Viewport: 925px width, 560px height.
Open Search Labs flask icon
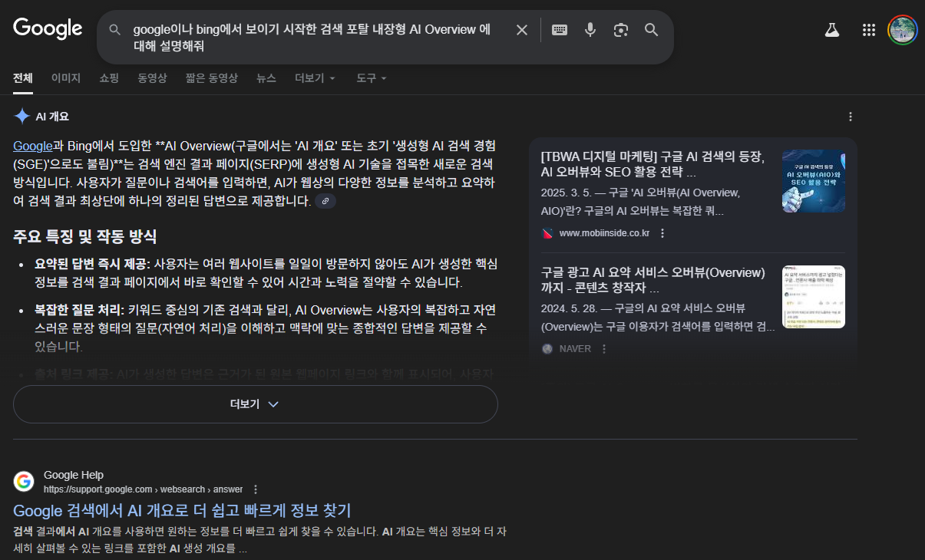tap(831, 30)
